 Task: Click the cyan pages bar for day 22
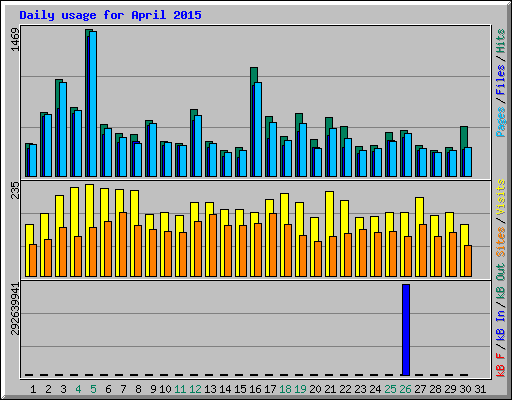point(348,158)
